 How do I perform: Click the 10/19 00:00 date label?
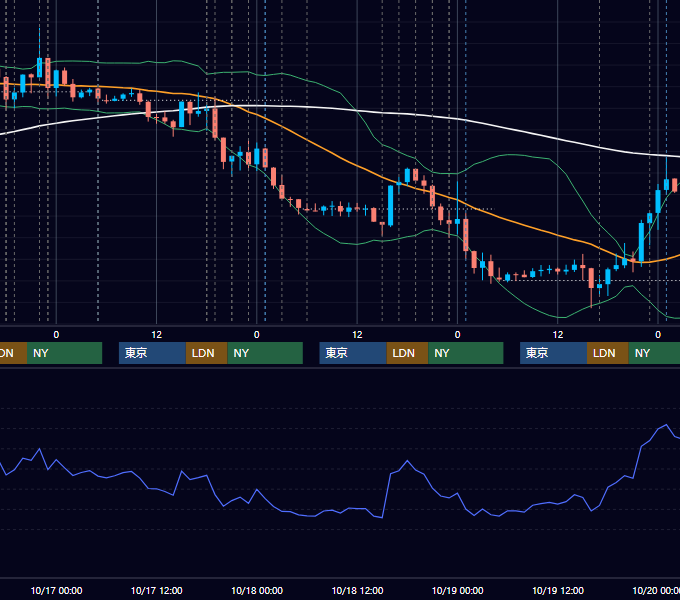tap(458, 590)
